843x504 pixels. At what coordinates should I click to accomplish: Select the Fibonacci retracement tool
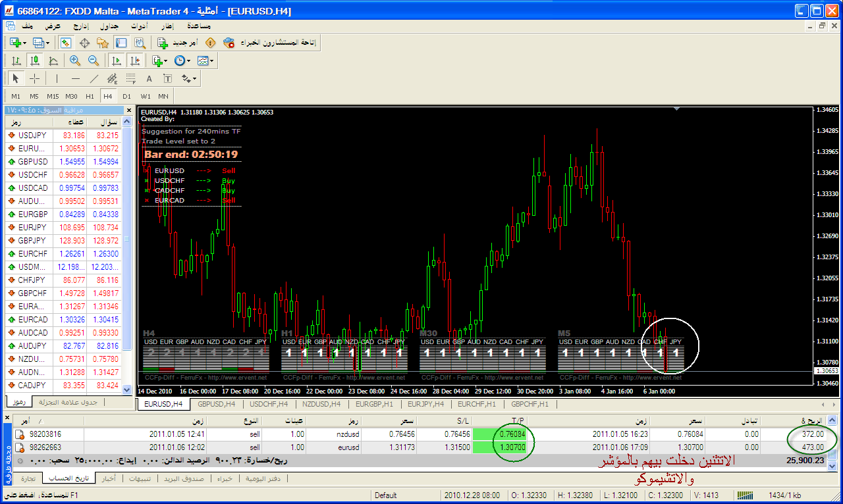click(x=131, y=78)
